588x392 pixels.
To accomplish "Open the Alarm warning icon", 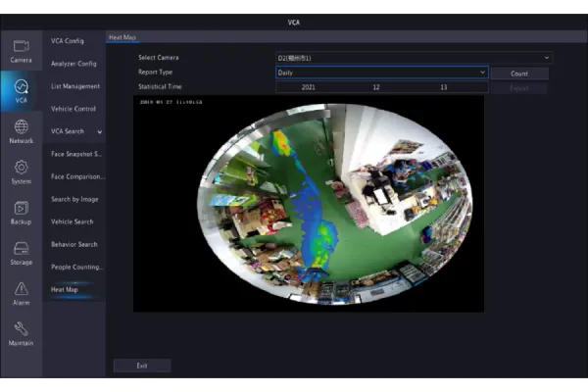I will pyautogui.click(x=21, y=294).
